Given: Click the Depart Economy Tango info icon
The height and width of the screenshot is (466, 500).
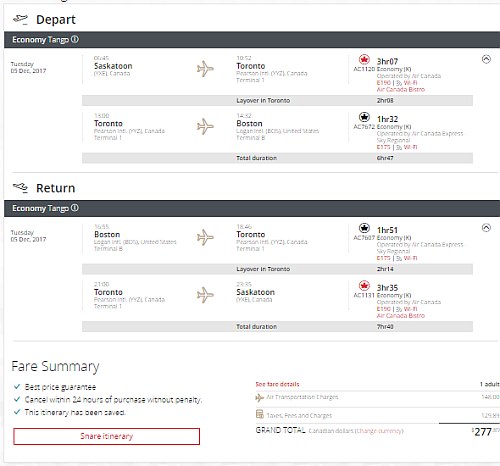Looking at the screenshot, I should [75, 39].
